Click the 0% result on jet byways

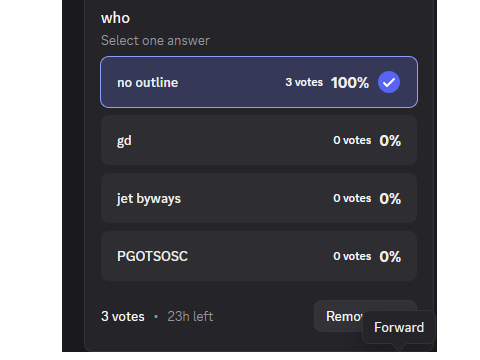coord(390,199)
